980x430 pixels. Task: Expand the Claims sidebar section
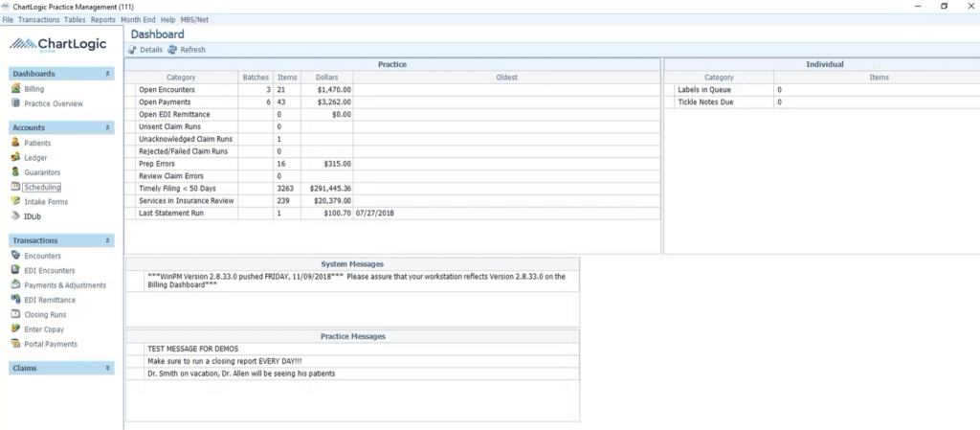click(x=107, y=368)
